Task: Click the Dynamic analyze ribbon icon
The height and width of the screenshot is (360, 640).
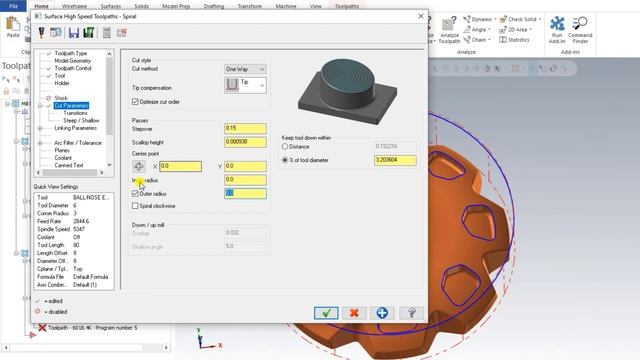Action: [467, 19]
